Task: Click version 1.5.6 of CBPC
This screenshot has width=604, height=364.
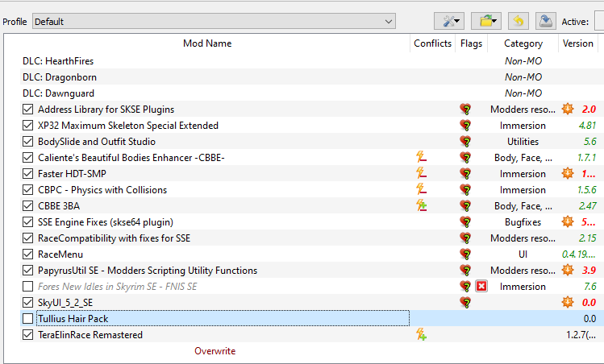Action: coord(587,190)
